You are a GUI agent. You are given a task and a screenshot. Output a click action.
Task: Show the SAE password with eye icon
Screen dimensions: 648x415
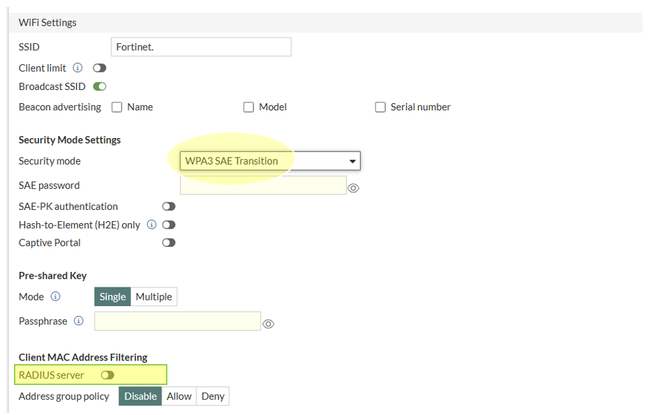[353, 187]
